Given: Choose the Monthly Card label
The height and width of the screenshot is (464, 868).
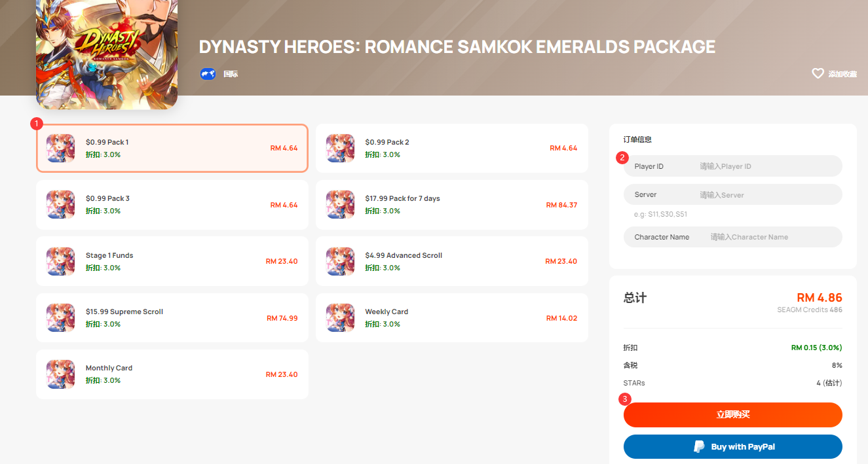Looking at the screenshot, I should point(109,368).
